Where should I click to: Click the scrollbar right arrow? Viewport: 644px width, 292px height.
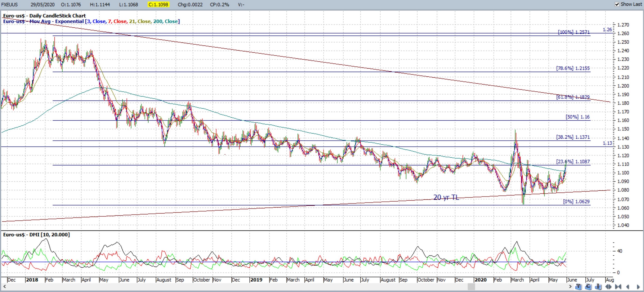pos(570,286)
